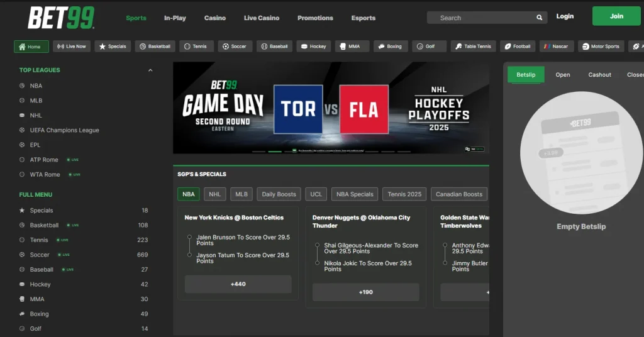
Task: Collapse the Top Leagues section
Action: coord(150,70)
